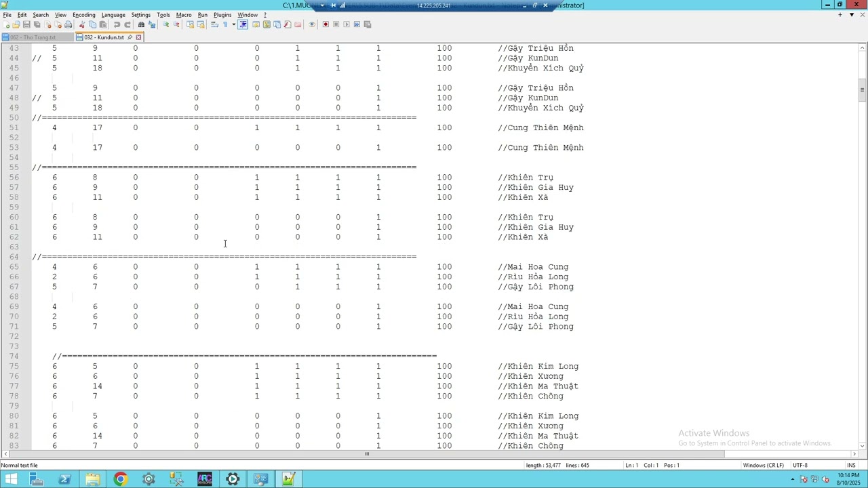Undo the last edit in toolbar
This screenshot has width=868, height=488.
[117, 24]
